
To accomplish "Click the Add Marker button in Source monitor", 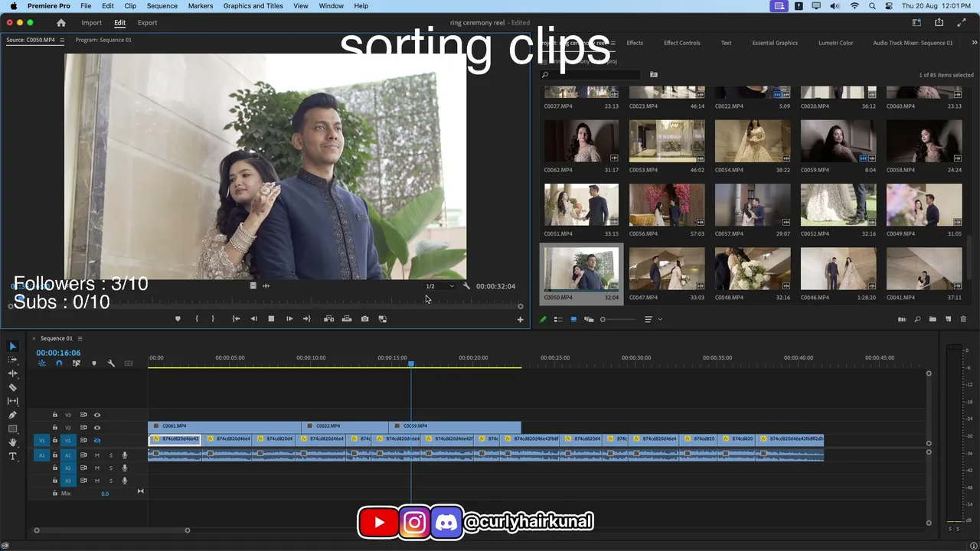I will coord(178,319).
